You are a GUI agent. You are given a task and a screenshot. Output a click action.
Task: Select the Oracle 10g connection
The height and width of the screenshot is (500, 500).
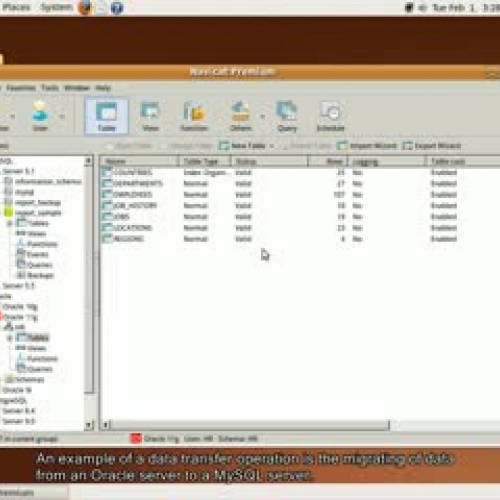(x=20, y=306)
